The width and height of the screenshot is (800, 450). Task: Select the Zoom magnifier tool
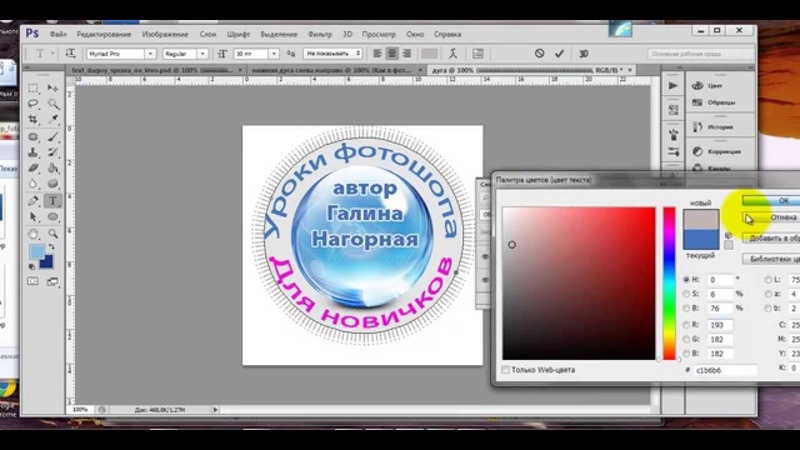pyautogui.click(x=53, y=234)
